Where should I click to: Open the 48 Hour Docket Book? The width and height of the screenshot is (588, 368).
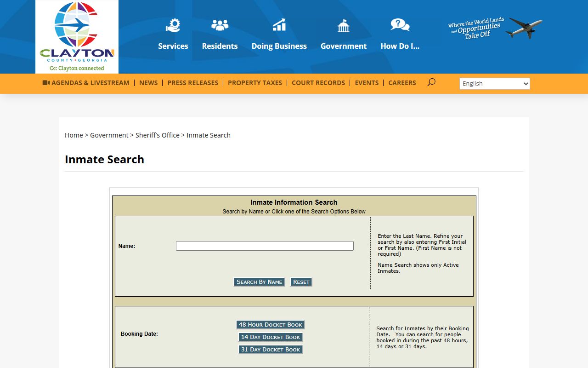coord(270,325)
